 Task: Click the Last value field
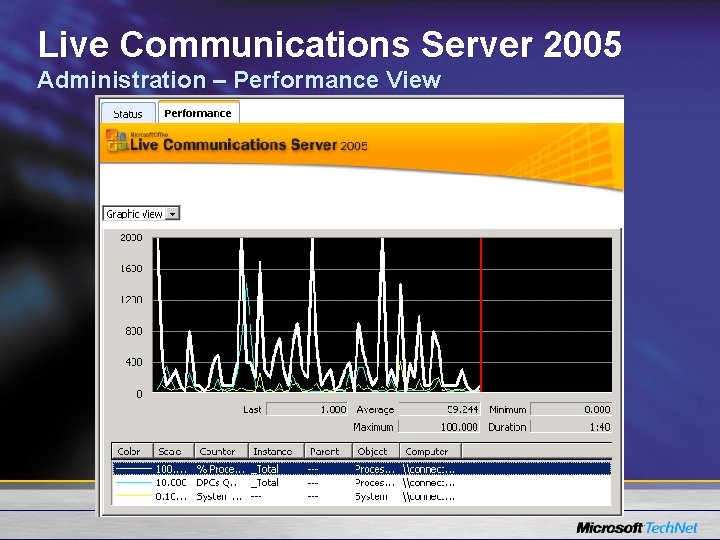coord(307,409)
